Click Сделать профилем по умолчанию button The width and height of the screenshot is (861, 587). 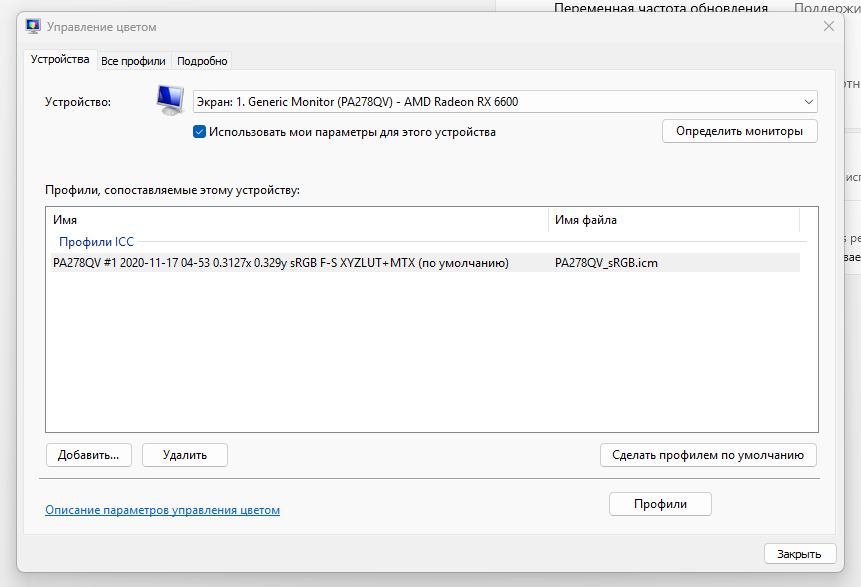[708, 455]
